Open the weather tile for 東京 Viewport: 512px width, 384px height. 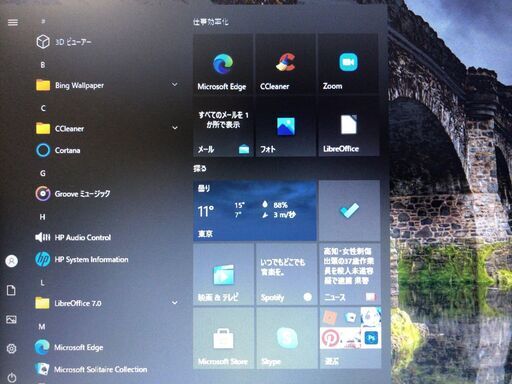click(x=255, y=210)
